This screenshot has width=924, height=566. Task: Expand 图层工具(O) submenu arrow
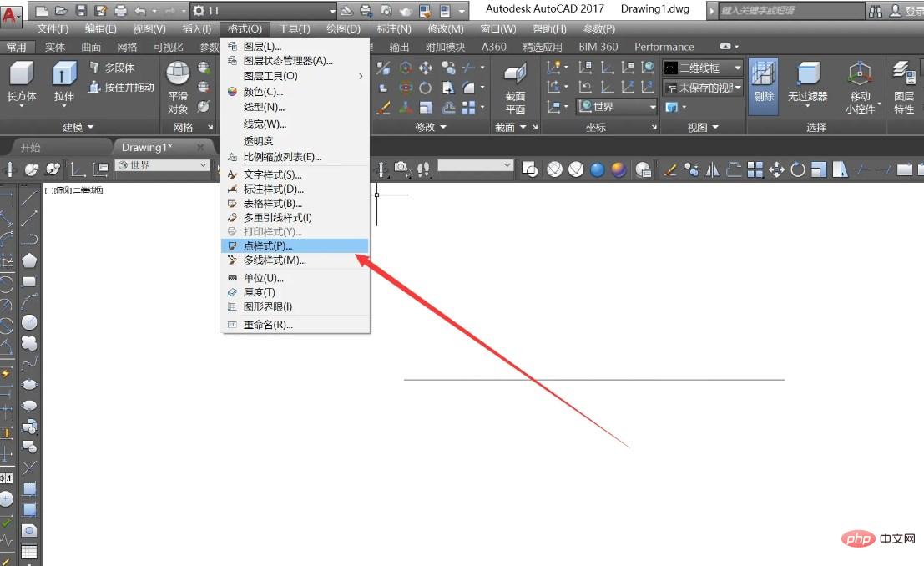(361, 76)
